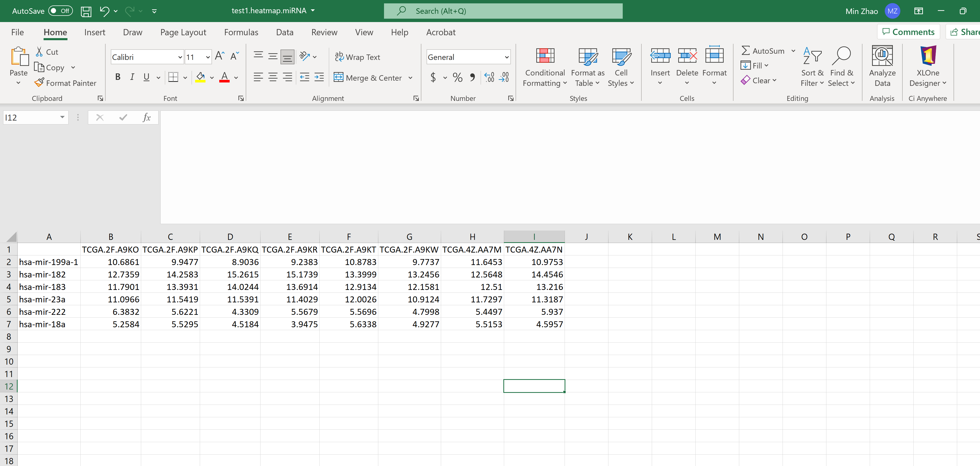The width and height of the screenshot is (980, 466).
Task: Toggle Merge & Center
Action: tap(367, 78)
